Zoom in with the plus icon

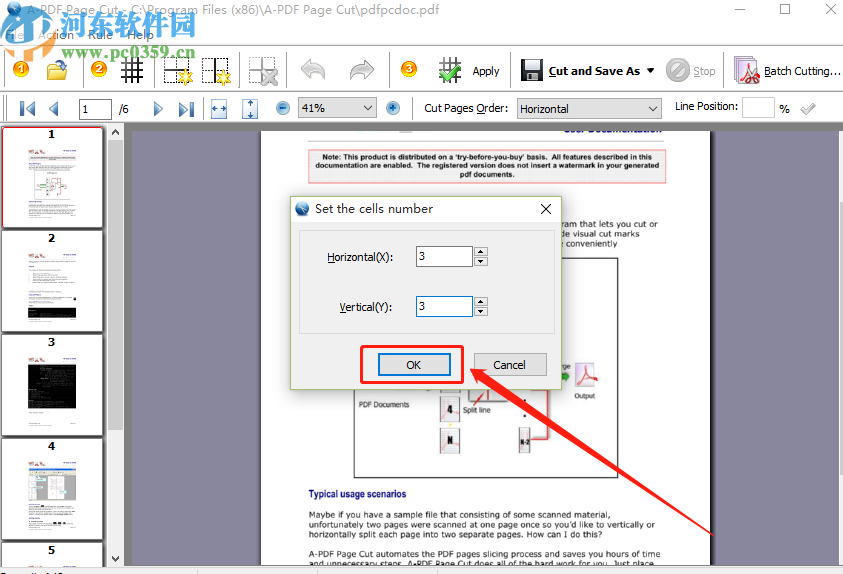(x=393, y=108)
